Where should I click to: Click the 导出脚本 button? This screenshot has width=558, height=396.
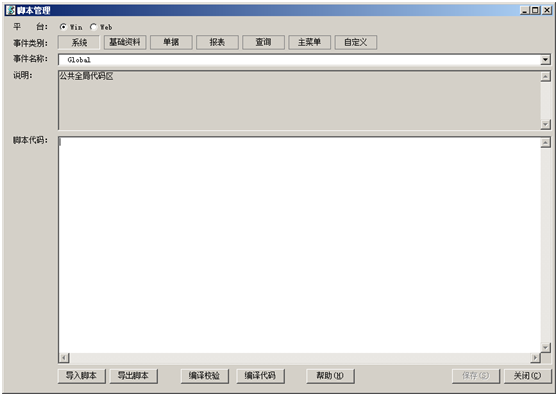(133, 376)
